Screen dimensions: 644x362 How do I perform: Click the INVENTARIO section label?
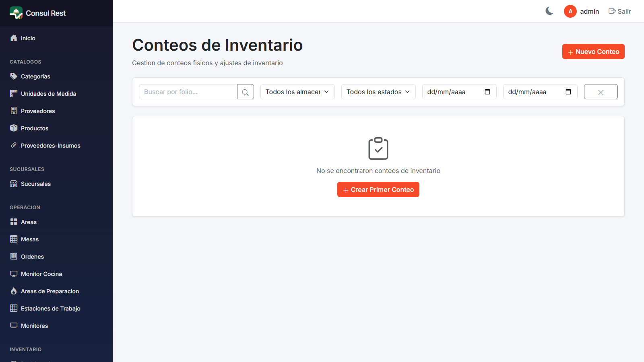[x=26, y=349]
